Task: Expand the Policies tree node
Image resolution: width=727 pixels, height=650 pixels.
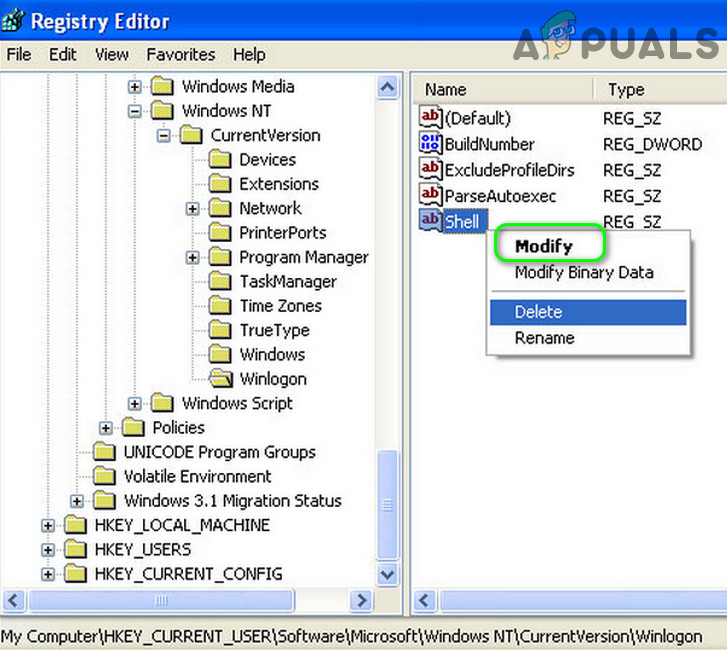Action: 106,428
